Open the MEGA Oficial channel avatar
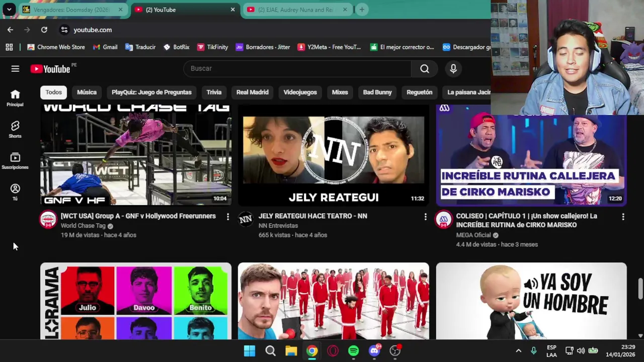This screenshot has height=362, width=644. pyautogui.click(x=443, y=220)
